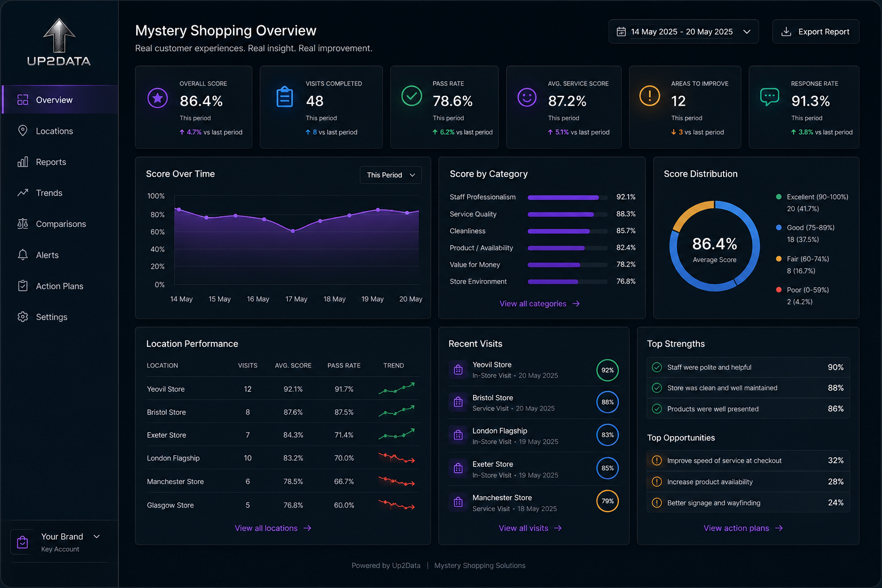Image resolution: width=882 pixels, height=588 pixels.
Task: Click the Reports bar chart icon
Action: [x=22, y=162]
